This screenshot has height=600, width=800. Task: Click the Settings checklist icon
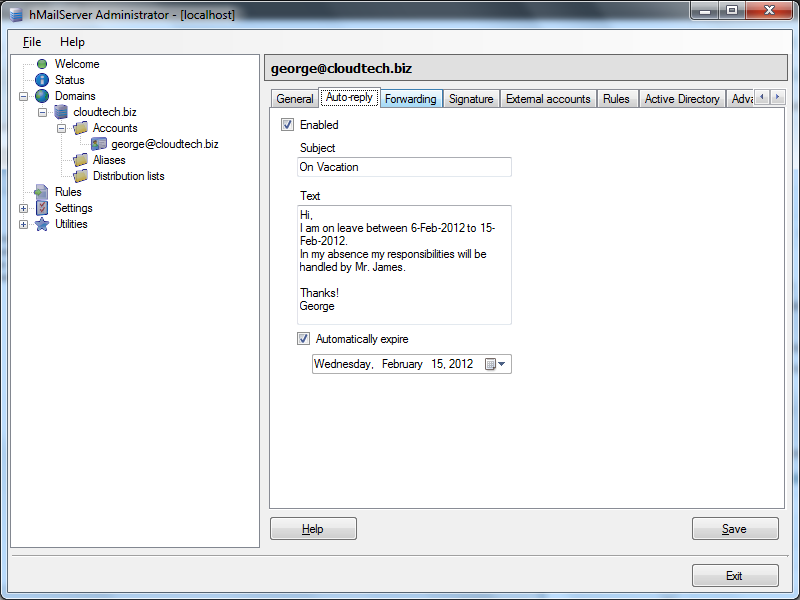click(x=42, y=208)
